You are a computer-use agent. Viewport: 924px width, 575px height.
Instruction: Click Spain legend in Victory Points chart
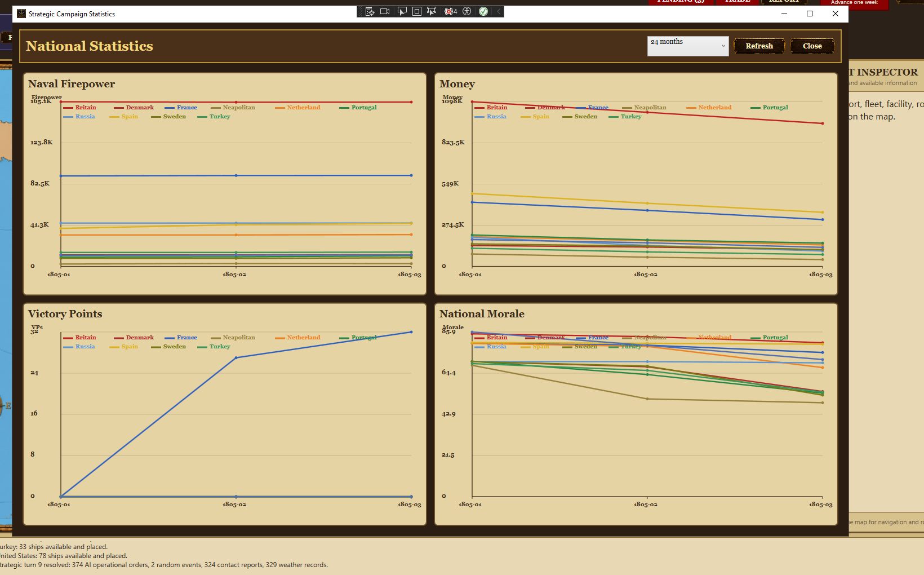(x=123, y=347)
